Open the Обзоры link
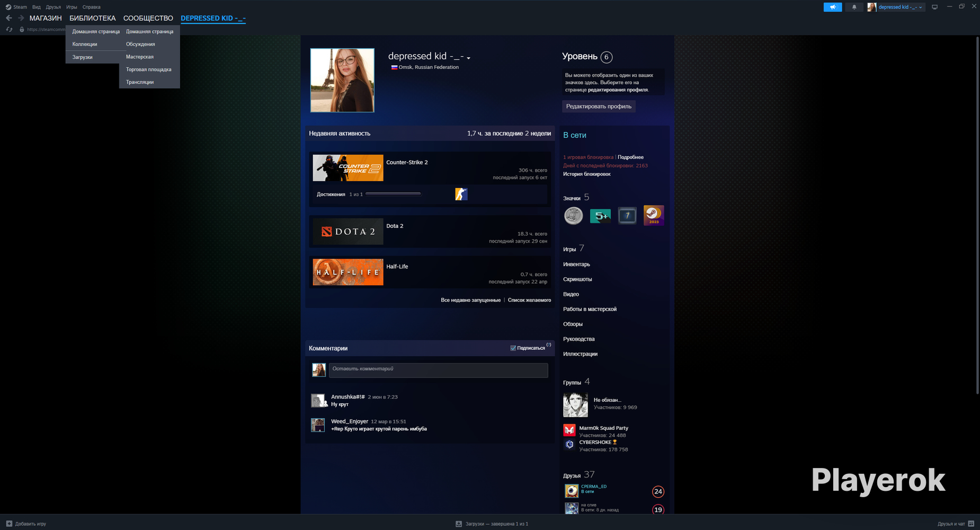 pyautogui.click(x=573, y=324)
